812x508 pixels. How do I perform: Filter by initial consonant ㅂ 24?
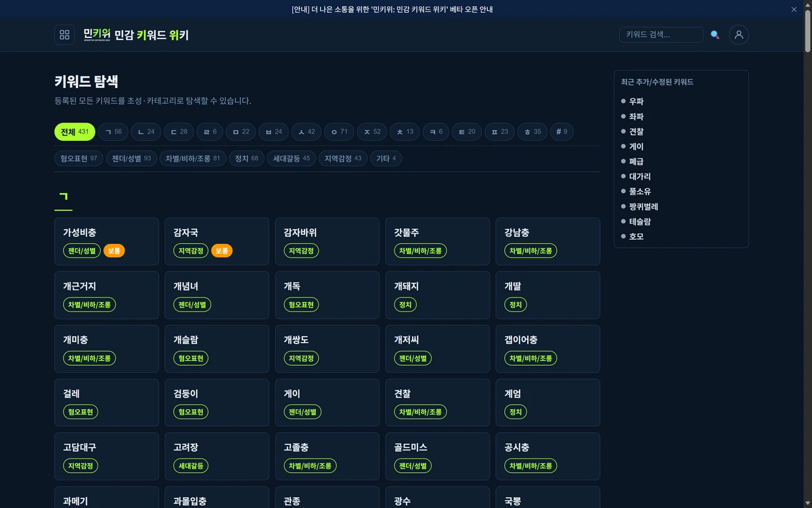click(x=273, y=131)
